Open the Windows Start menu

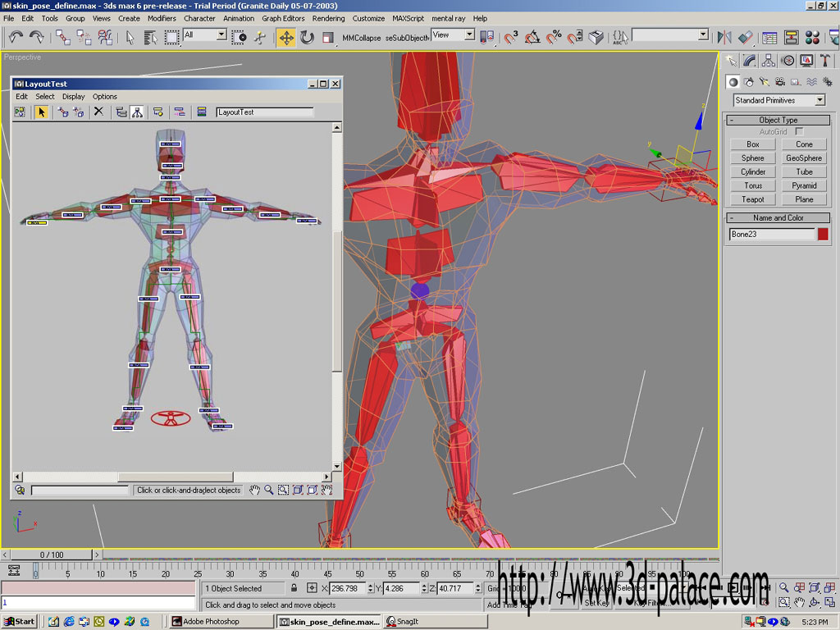(20, 622)
